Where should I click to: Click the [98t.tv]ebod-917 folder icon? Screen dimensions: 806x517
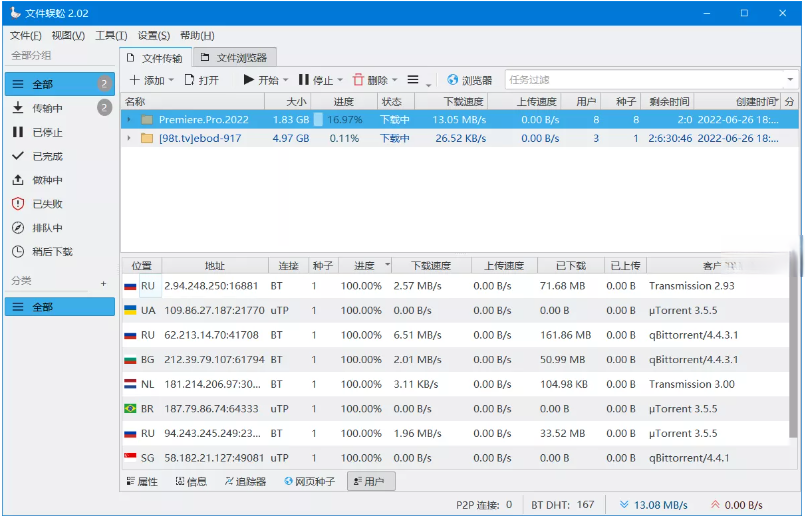(x=147, y=138)
